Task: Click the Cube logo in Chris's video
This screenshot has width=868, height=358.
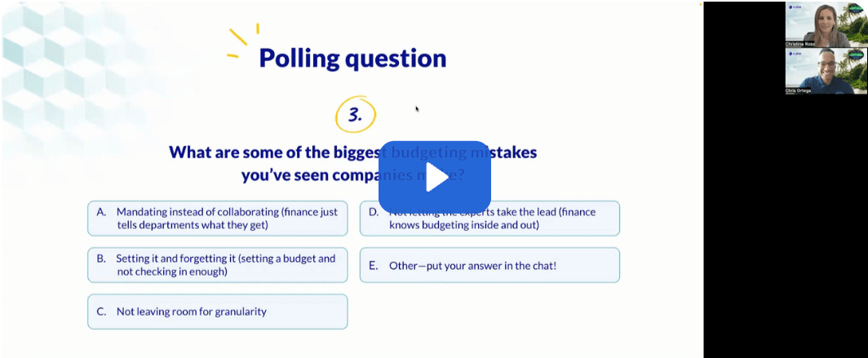Action: pyautogui.click(x=795, y=54)
